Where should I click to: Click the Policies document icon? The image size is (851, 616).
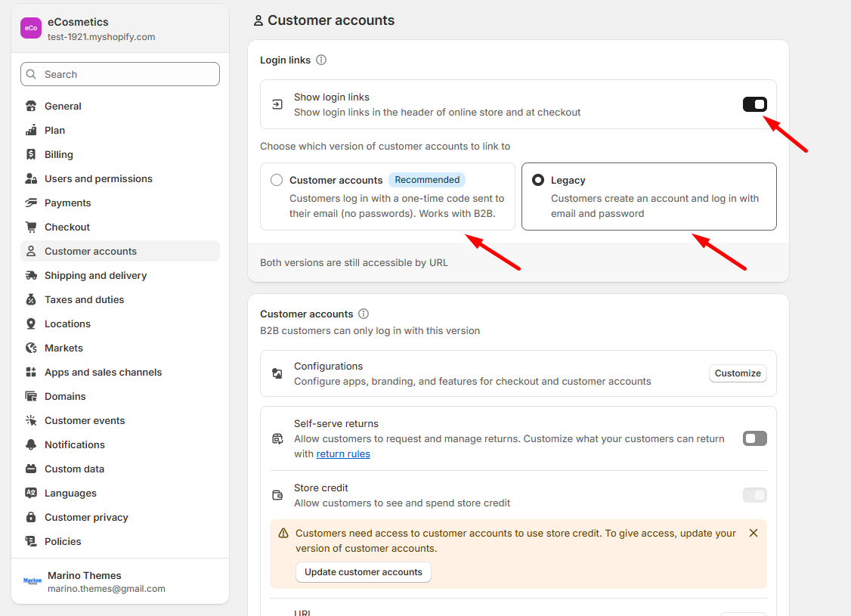pos(31,542)
